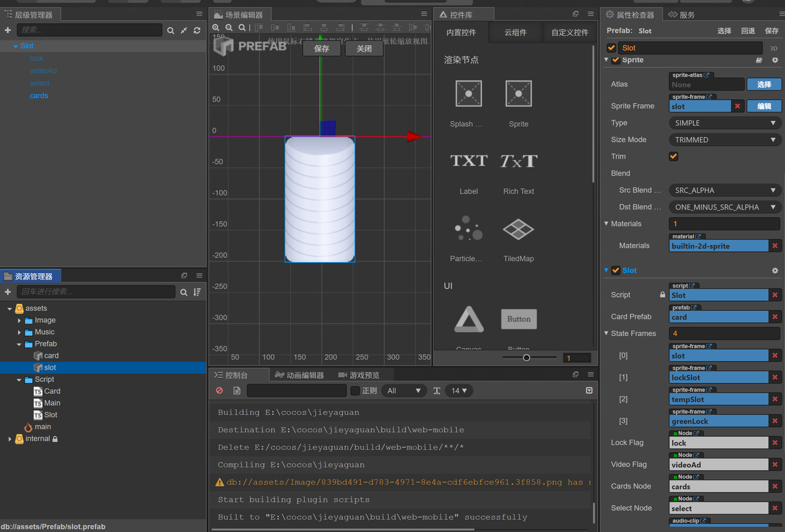Image resolution: width=785 pixels, height=532 pixels.
Task: Clear the console log icon
Action: [220, 390]
